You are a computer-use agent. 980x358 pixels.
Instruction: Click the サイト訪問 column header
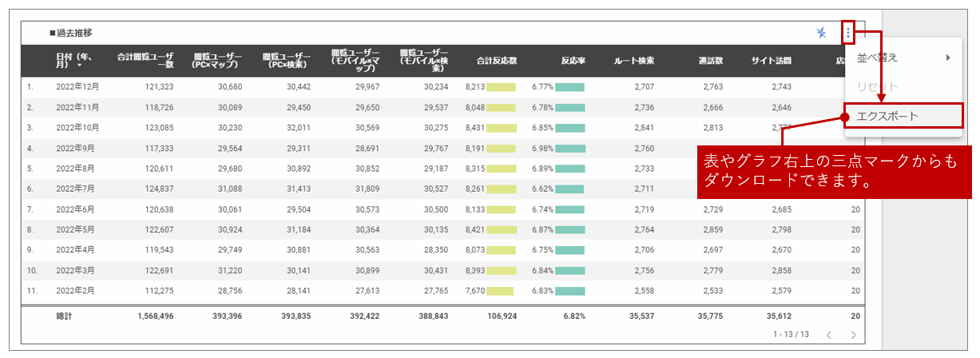click(x=771, y=61)
